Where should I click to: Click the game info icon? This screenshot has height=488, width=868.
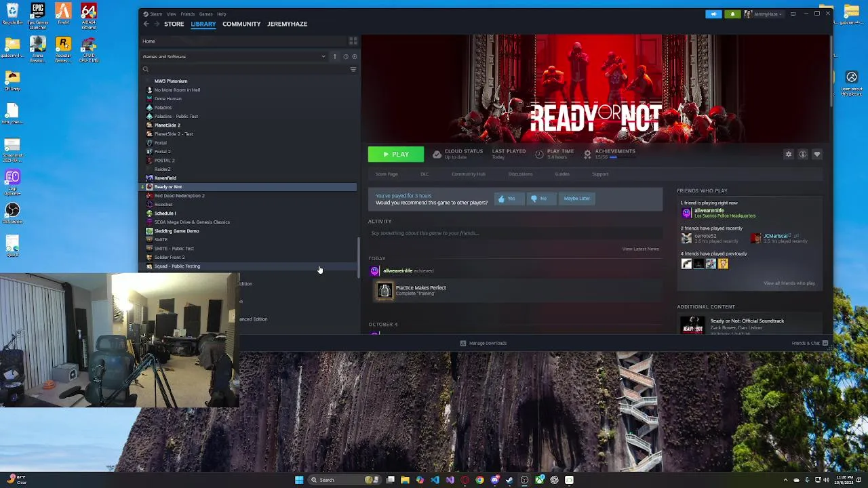(802, 155)
